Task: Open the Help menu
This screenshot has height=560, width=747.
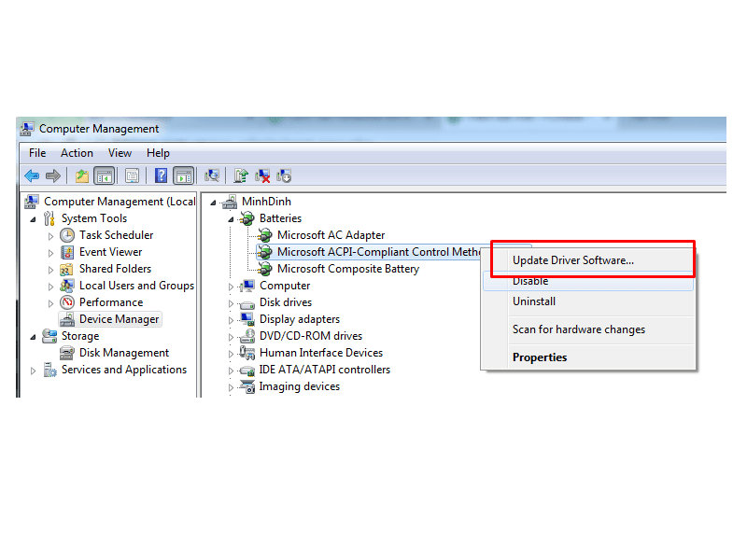Action: pos(158,153)
